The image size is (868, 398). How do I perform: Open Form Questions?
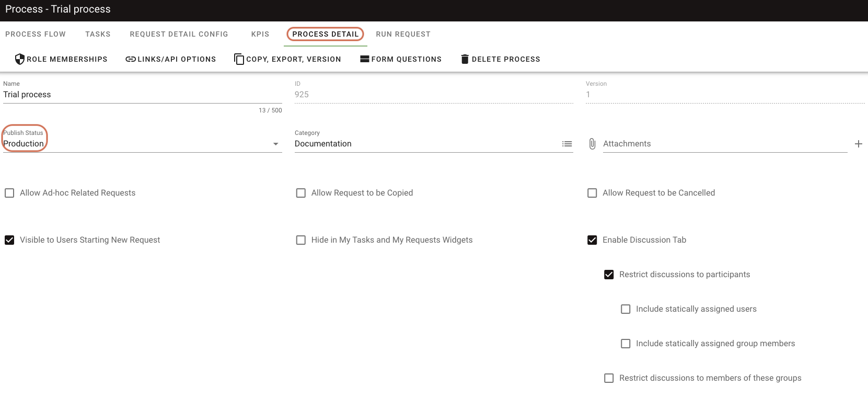click(401, 59)
